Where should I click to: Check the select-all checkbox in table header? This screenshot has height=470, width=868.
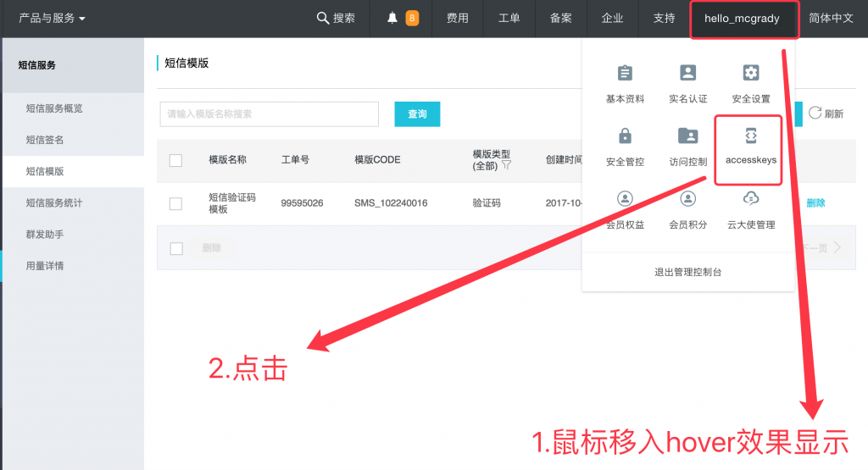175,160
